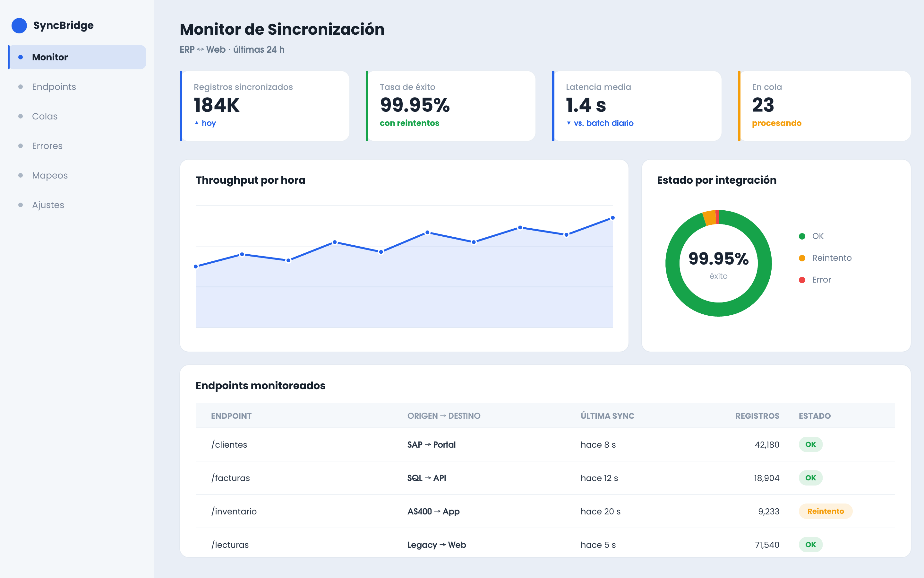The image size is (924, 578).
Task: Select the Latencia media 1.4 s card
Action: click(637, 106)
